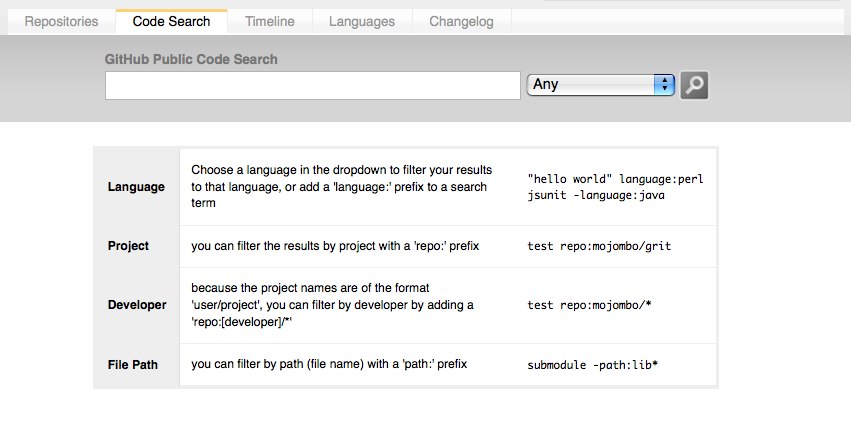
Task: Open the 'Any' language dropdown
Action: pyautogui.click(x=601, y=85)
